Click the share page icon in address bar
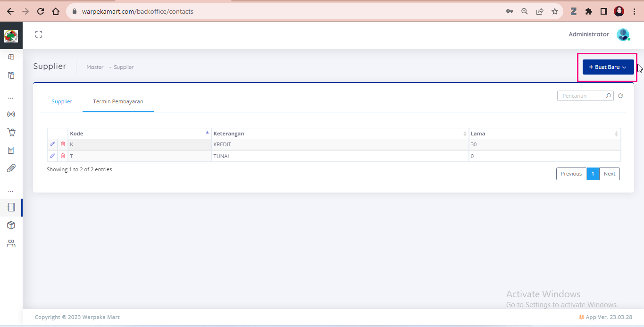 pos(540,11)
